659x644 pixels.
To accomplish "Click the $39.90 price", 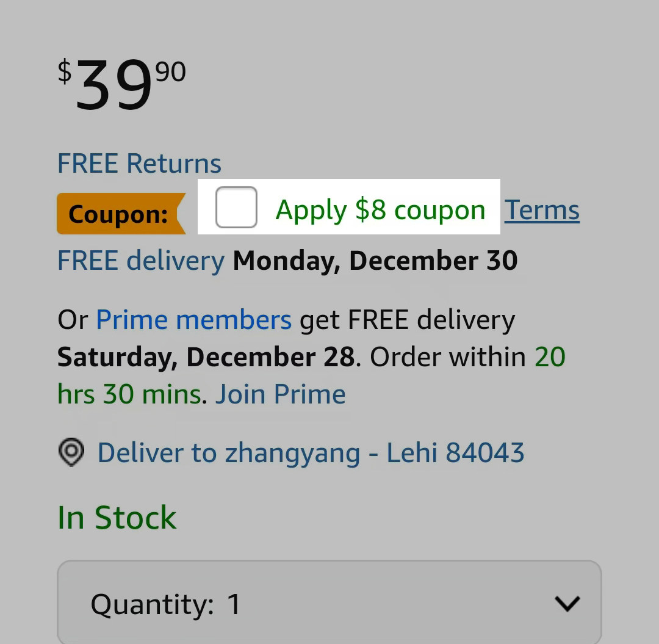I will (122, 85).
